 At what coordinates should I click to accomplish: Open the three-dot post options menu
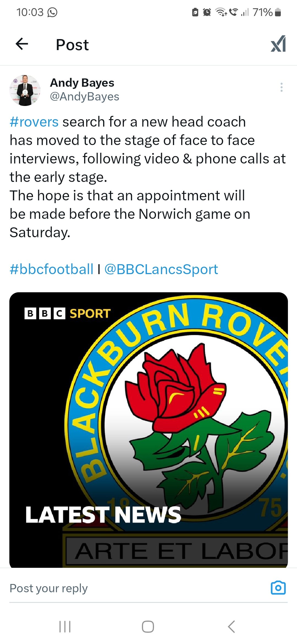(281, 87)
